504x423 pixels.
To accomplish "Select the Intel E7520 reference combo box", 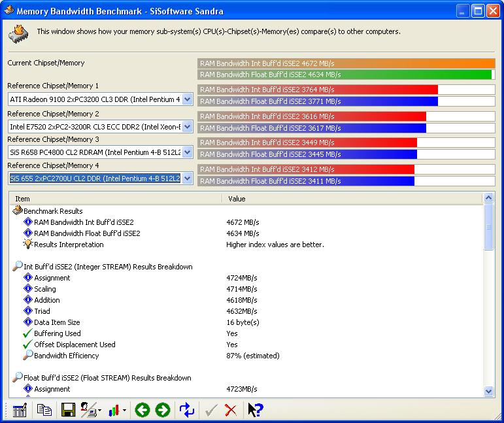I will pyautogui.click(x=100, y=127).
